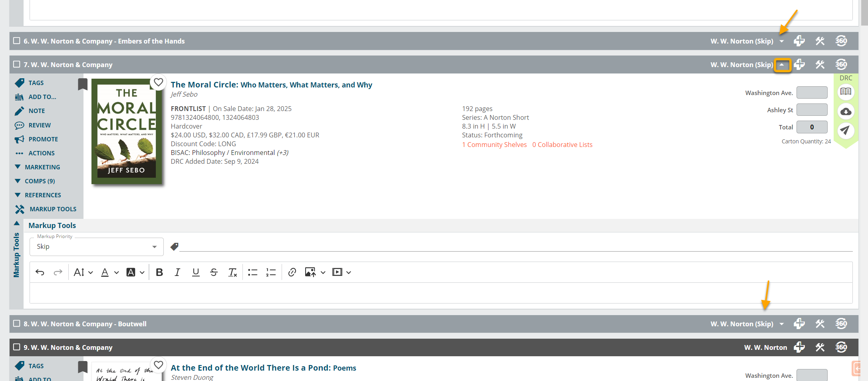
Task: Open NOTE for The Moral Circle
Action: point(30,111)
